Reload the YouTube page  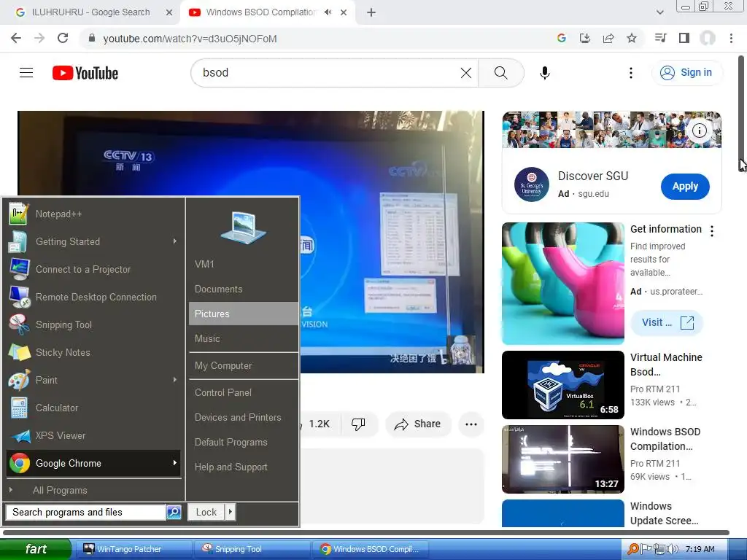click(63, 38)
